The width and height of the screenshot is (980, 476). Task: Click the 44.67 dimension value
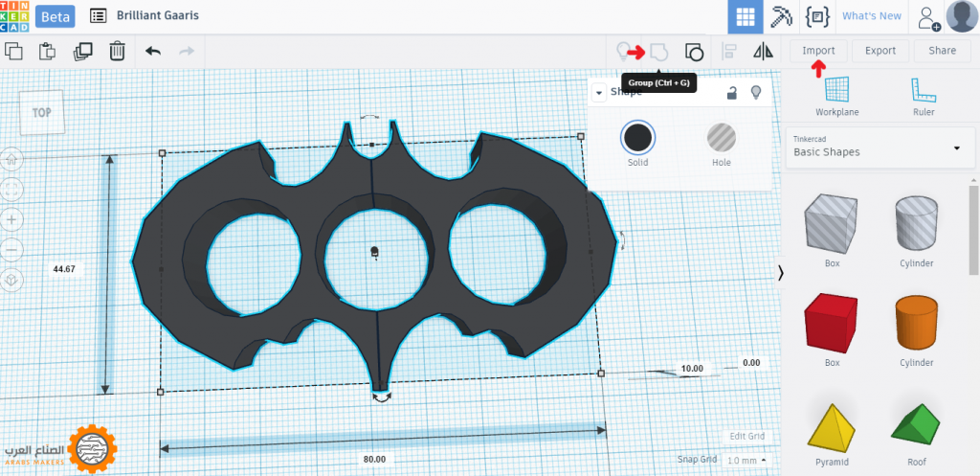pos(64,269)
